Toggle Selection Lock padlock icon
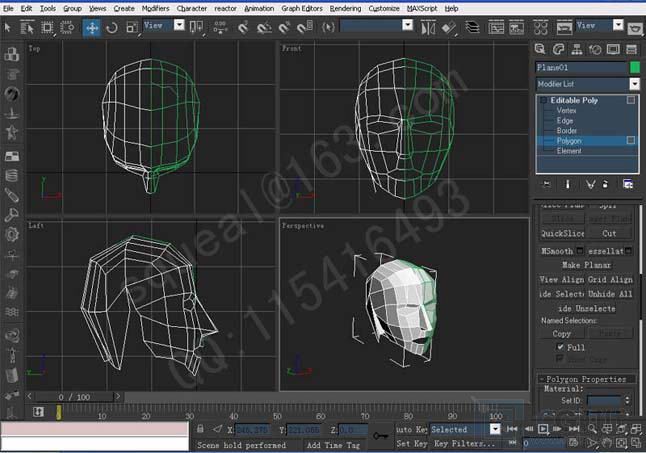This screenshot has width=646, height=453. pyautogui.click(x=200, y=429)
